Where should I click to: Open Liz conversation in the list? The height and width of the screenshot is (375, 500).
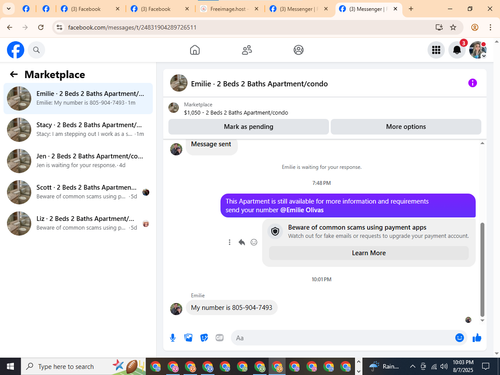(78, 223)
